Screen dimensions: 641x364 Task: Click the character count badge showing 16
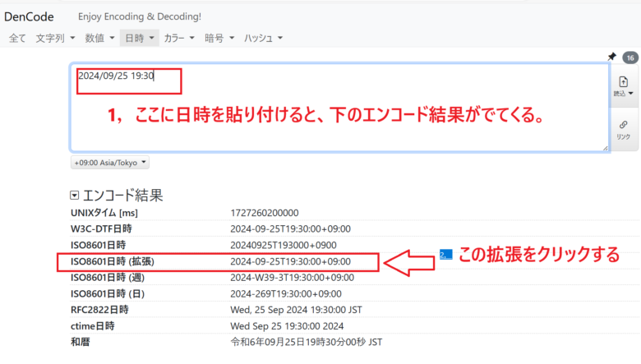pos(629,58)
